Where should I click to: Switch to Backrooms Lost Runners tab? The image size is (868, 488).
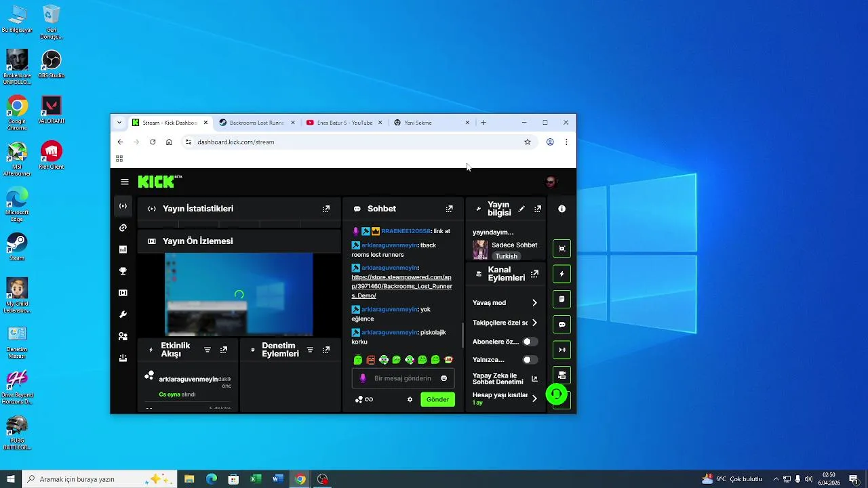257,123
